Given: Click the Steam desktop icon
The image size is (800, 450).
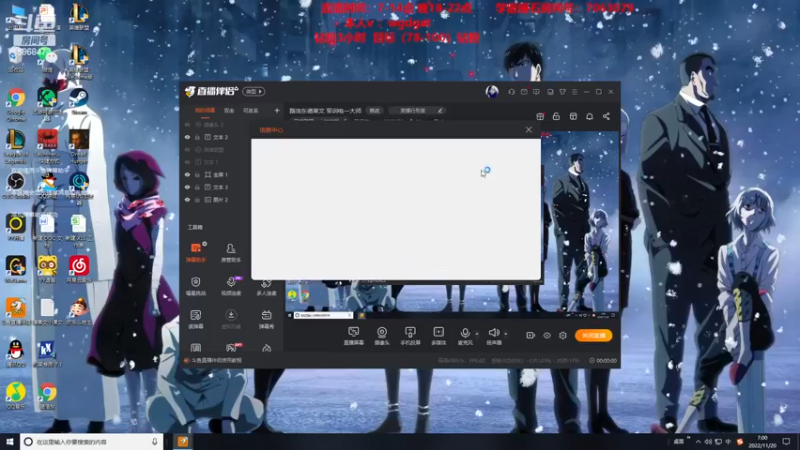Looking at the screenshot, I should [79, 102].
